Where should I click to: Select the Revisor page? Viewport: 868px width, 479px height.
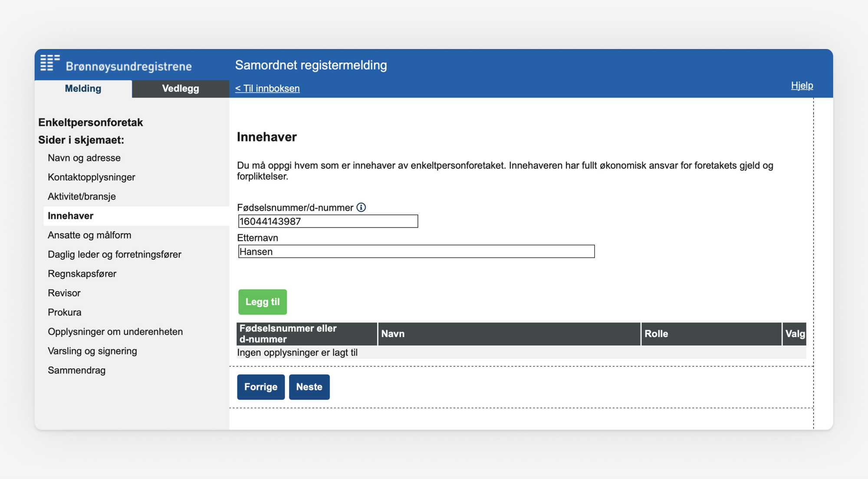point(64,293)
